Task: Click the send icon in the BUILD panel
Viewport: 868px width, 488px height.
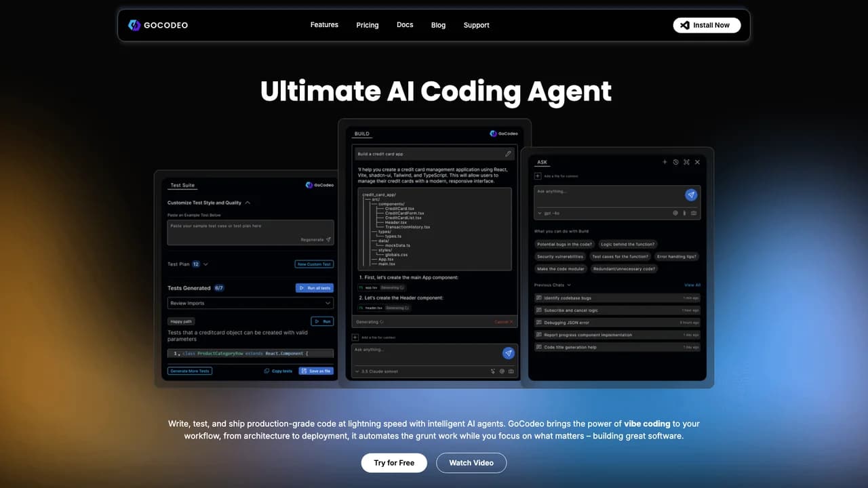Action: (508, 353)
